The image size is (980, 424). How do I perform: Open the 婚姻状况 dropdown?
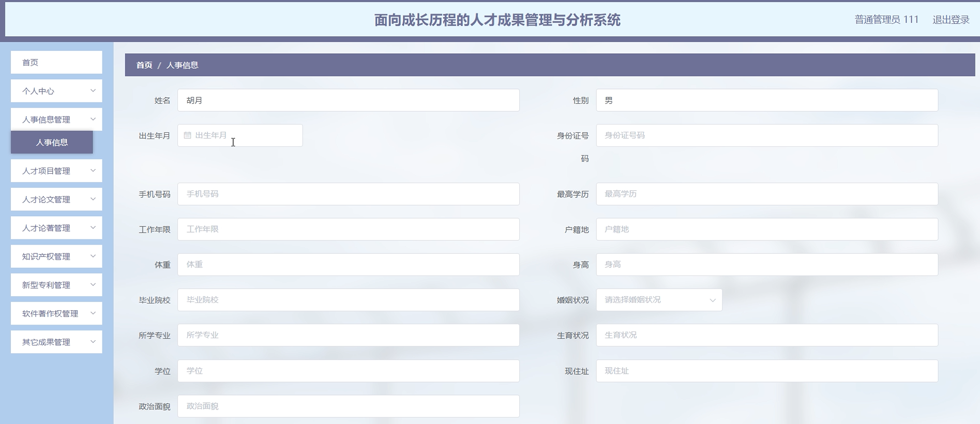pos(659,300)
